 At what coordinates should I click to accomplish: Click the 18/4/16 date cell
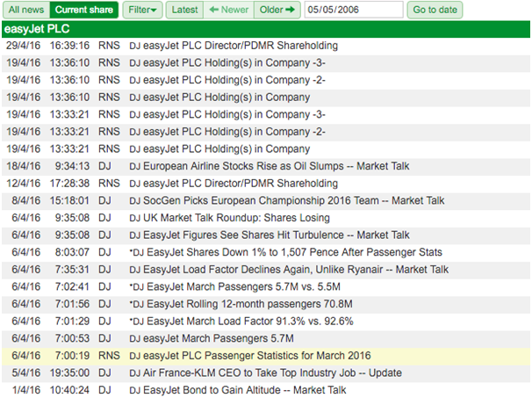coord(24,166)
